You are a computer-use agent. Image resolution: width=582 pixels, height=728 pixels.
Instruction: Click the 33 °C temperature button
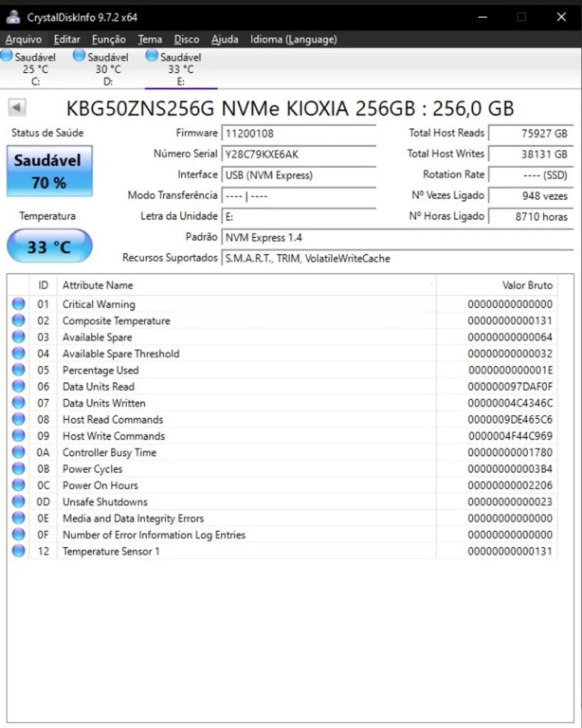point(49,246)
